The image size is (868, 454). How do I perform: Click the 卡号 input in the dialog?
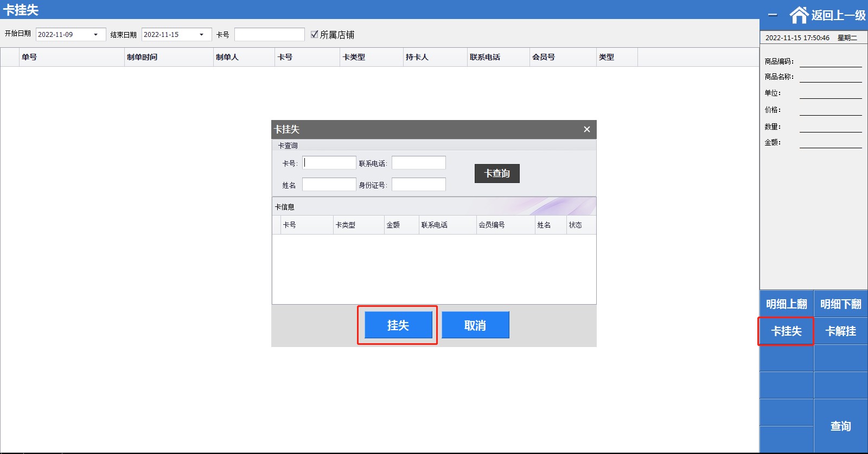pyautogui.click(x=329, y=162)
